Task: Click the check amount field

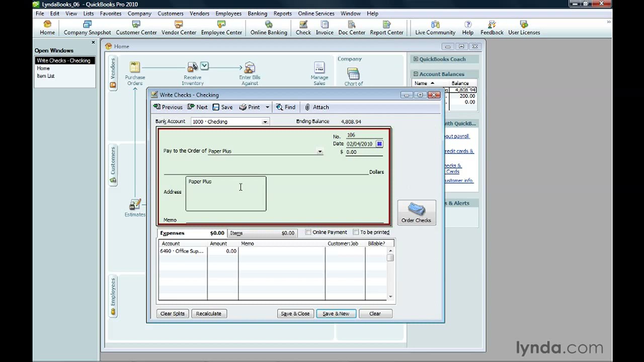Action: click(364, 152)
